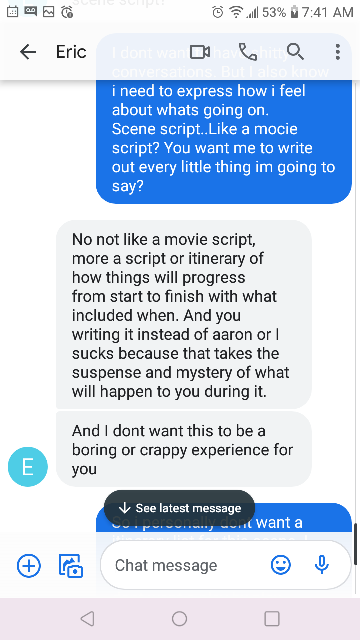Place a voice call to Eric
Viewport: 360px width, 640px height.
click(247, 52)
